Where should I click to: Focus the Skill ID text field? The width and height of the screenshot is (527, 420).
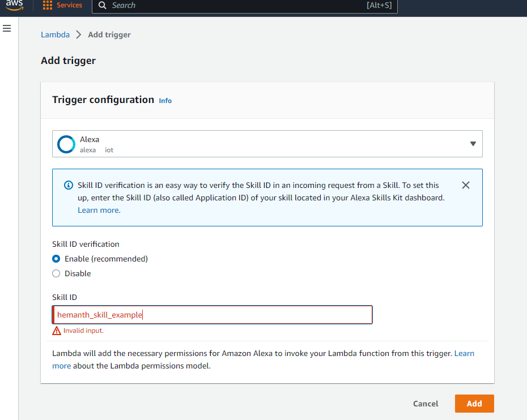[x=212, y=315]
